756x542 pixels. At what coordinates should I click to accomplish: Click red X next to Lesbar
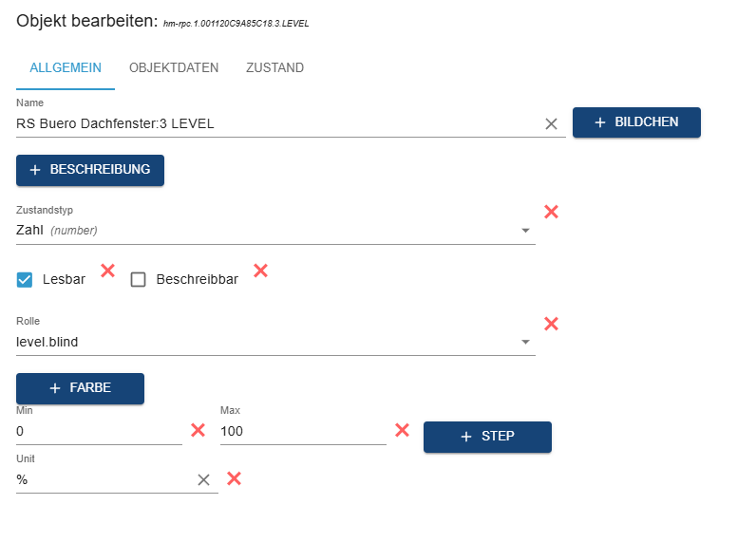tap(107, 271)
